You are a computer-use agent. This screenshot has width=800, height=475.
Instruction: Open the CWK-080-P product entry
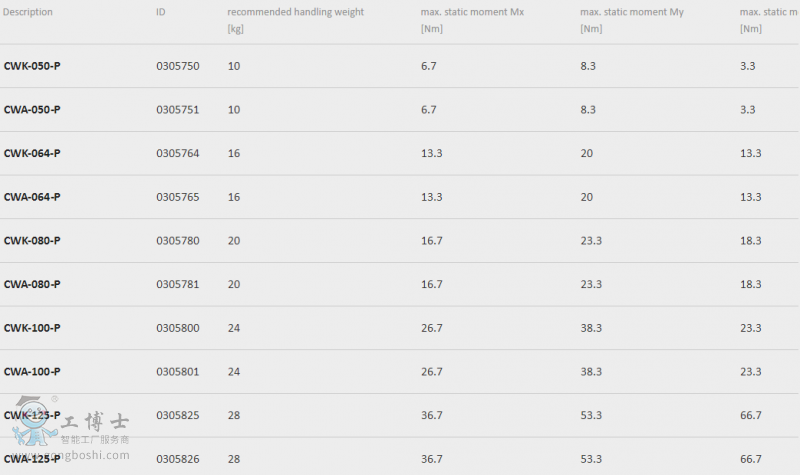32,240
